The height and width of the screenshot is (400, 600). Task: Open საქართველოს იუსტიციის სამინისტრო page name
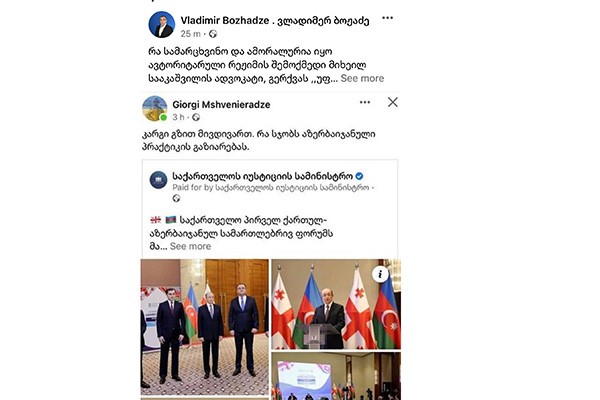[x=262, y=176]
